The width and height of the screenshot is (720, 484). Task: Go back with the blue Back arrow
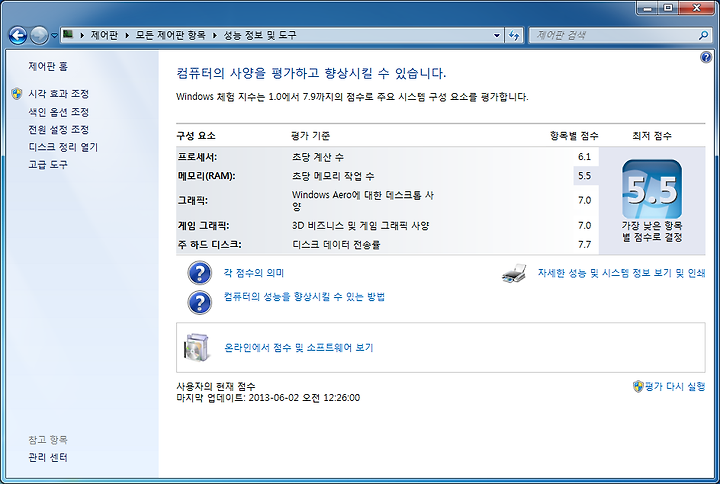18,35
